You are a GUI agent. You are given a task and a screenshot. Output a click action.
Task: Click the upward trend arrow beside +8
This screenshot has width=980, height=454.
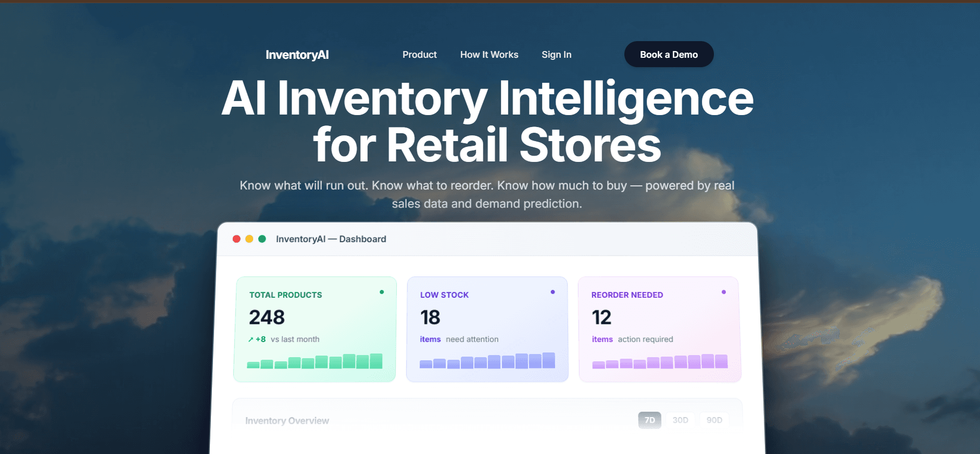tap(251, 339)
